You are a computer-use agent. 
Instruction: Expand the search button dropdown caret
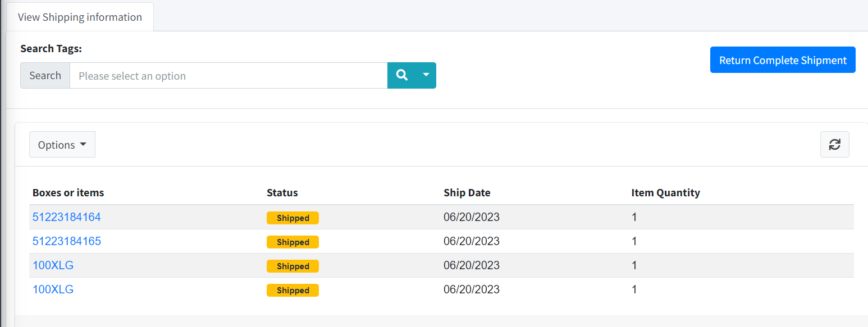(x=426, y=75)
